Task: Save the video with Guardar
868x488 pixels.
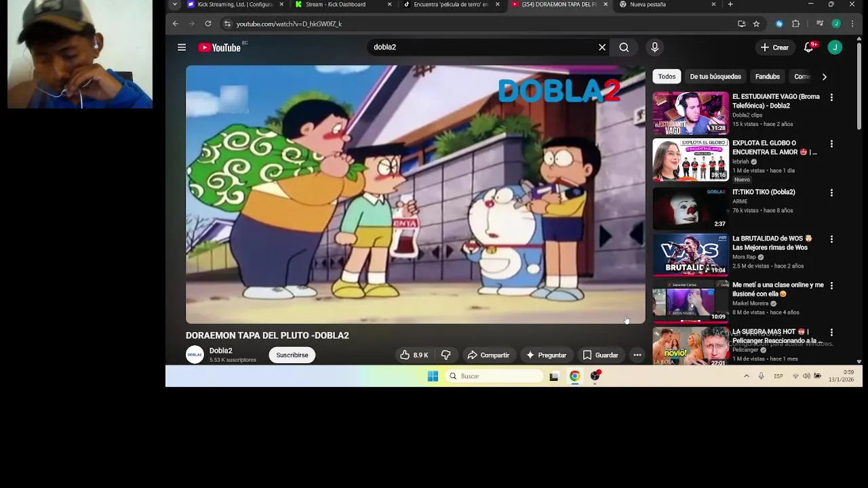Action: pyautogui.click(x=601, y=355)
